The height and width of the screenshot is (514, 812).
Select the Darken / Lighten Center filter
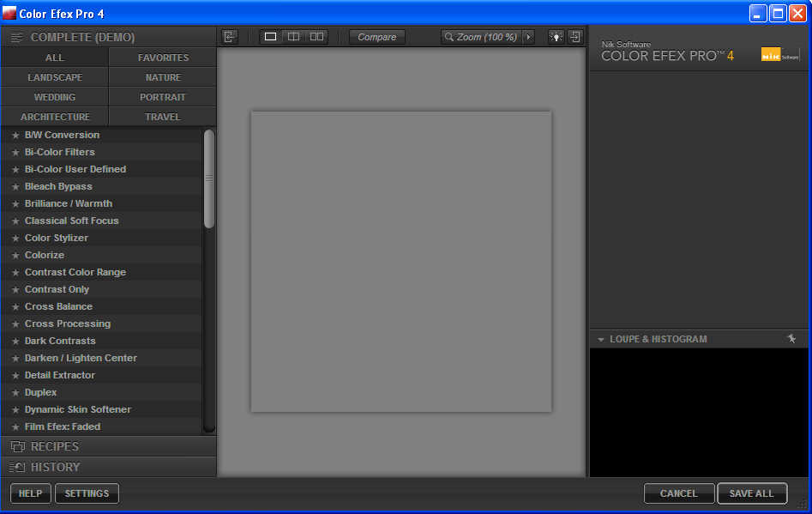point(101,358)
